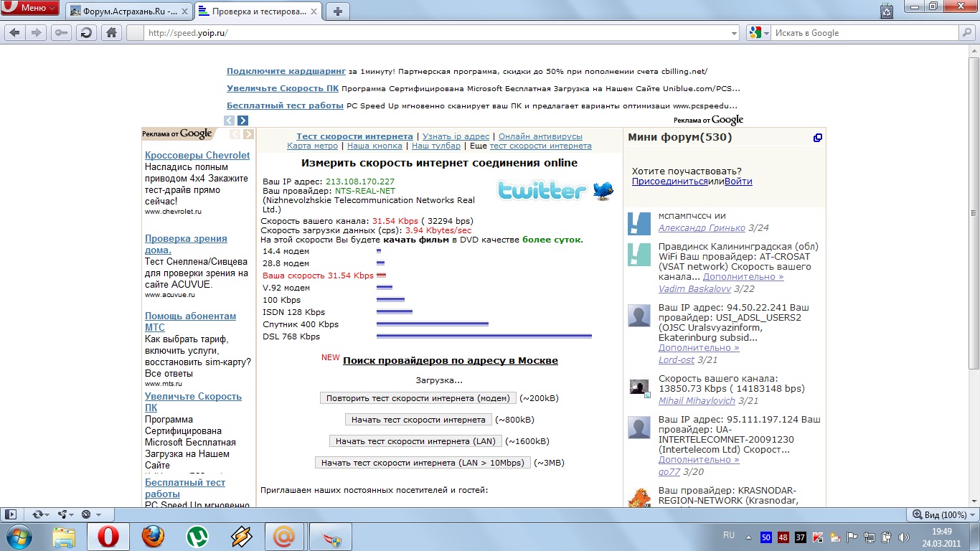Click the DSL 768 Kbps speed bar

[x=484, y=336]
